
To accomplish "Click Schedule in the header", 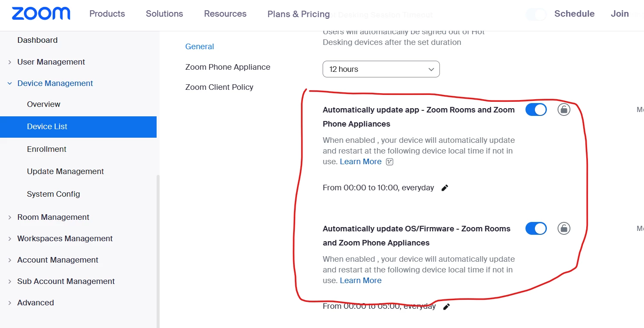I will coord(574,14).
